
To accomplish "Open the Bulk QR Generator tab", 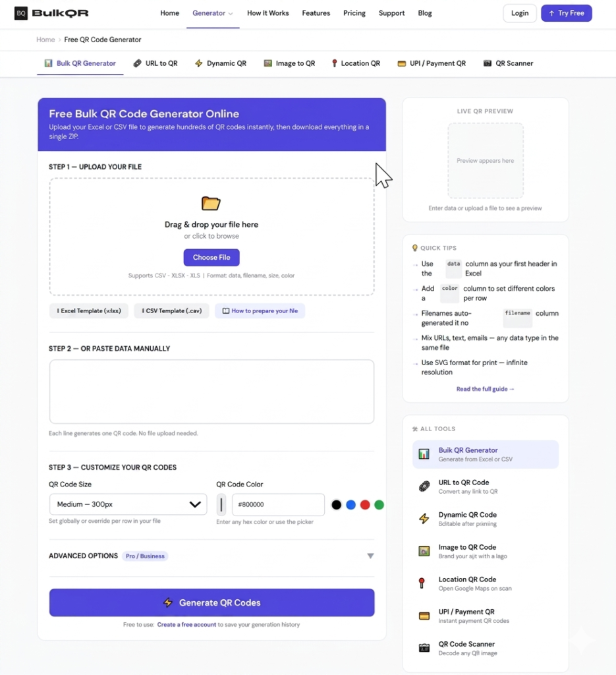I will point(80,63).
